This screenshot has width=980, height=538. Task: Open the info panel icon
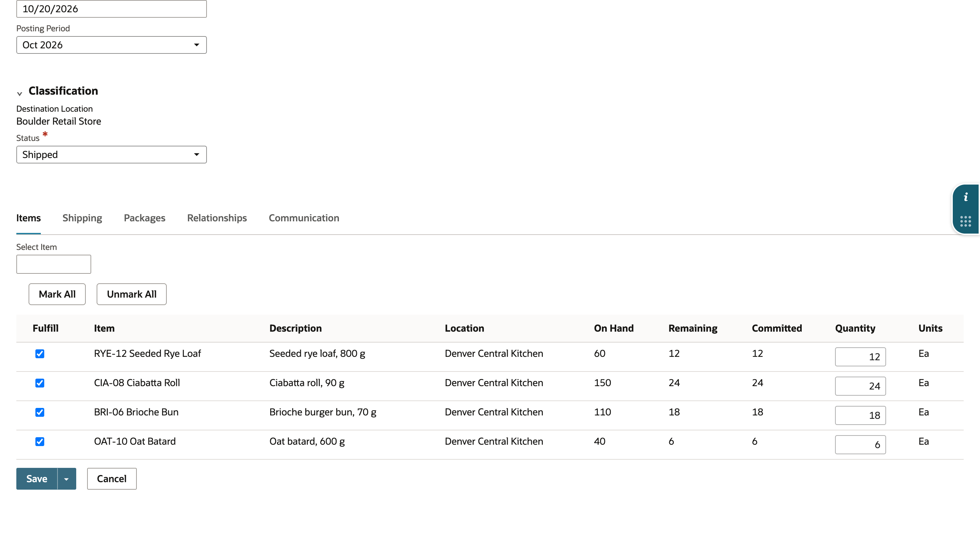965,197
